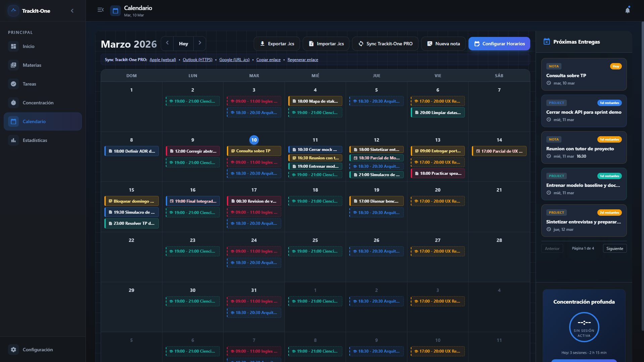The height and width of the screenshot is (362, 644).
Task: Open the 21:00 Simulacro de event
Action: pyautogui.click(x=377, y=175)
